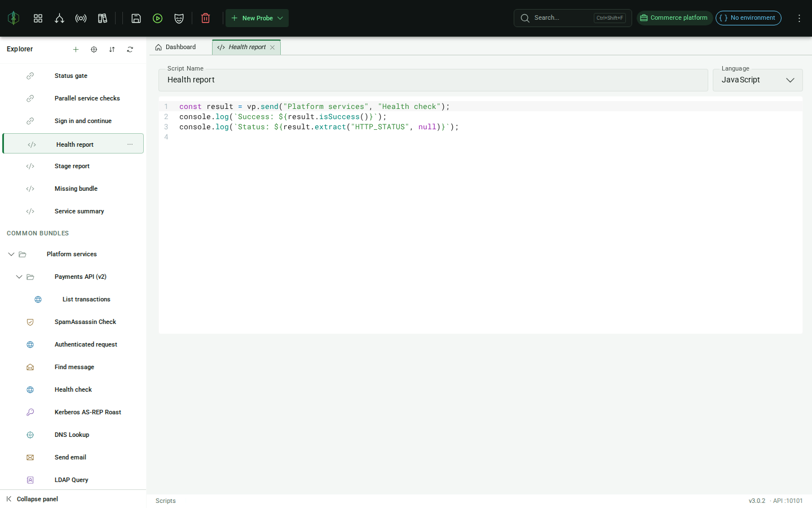Screen dimensions: 812x508
Task: Click the theater mask icon
Action: [x=179, y=18]
